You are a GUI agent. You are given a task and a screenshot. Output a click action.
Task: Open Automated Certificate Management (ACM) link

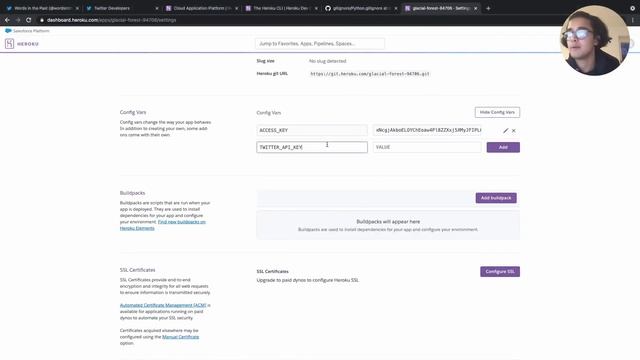coord(163,305)
